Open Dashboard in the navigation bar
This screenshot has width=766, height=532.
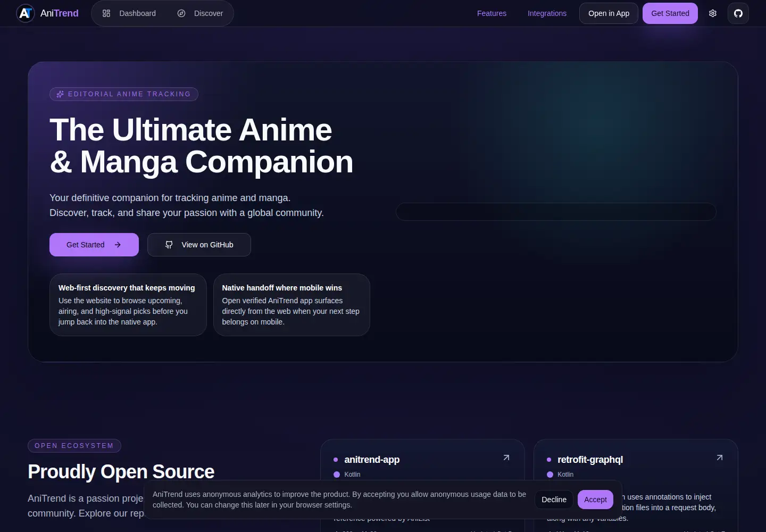tap(129, 13)
